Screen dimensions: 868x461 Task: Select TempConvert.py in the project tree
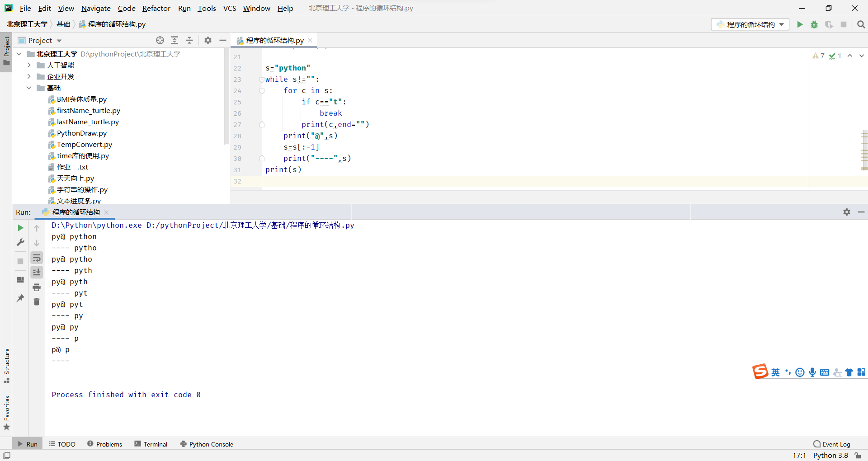[x=85, y=144]
